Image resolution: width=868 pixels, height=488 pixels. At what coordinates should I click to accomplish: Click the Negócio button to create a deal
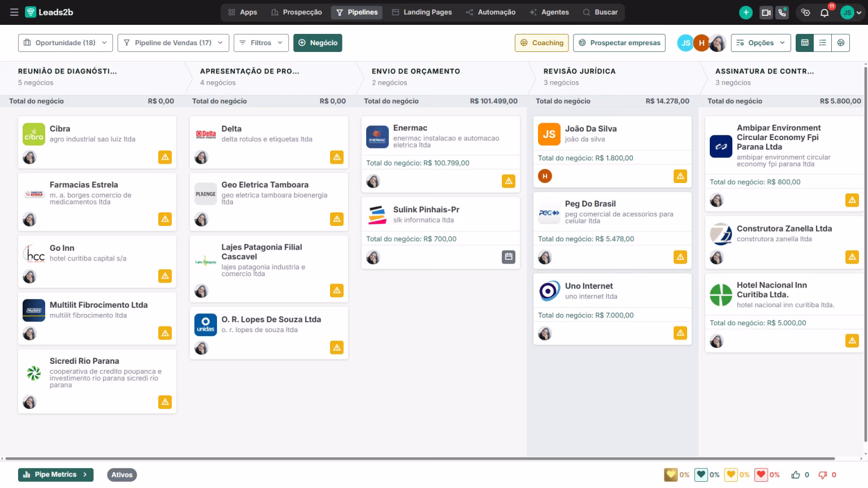(318, 42)
